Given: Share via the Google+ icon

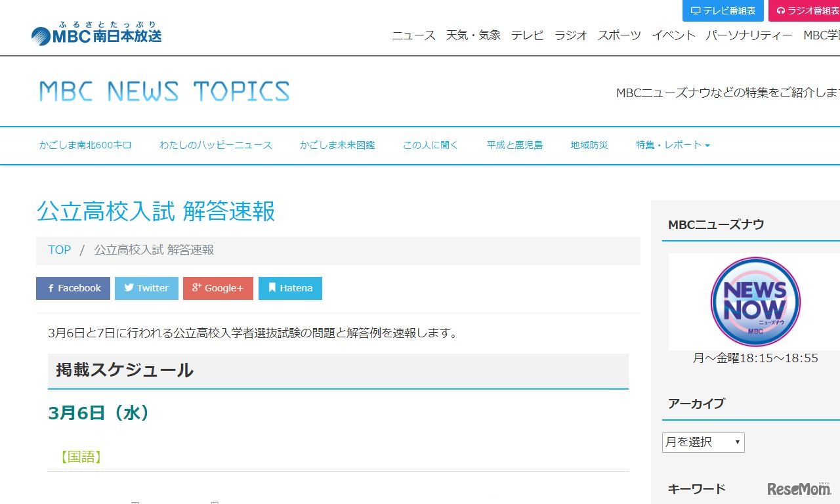Looking at the screenshot, I should pyautogui.click(x=196, y=287).
